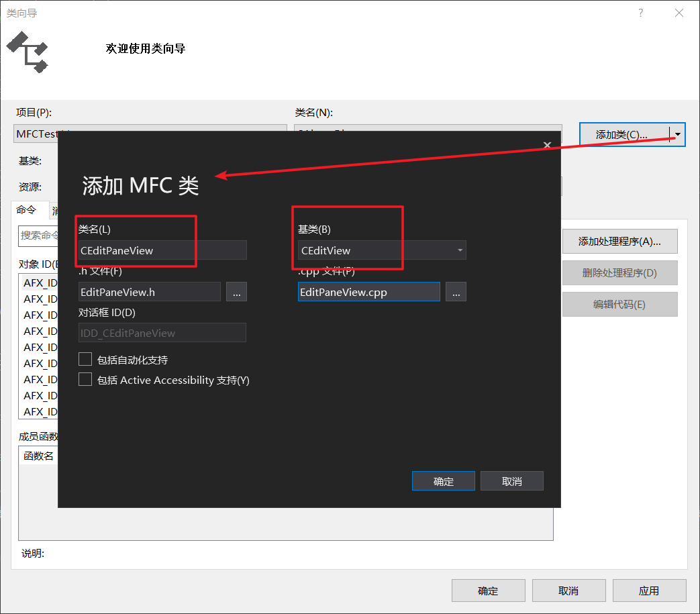700x614 pixels.
Task: Click the EditPaneView.cpp file field
Action: click(368, 292)
